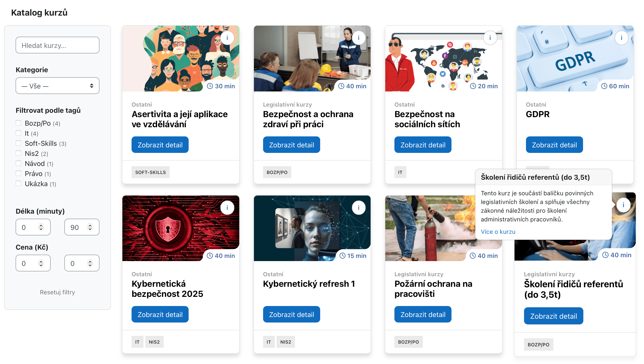Check the Soft-Skills tag checkbox
This screenshot has width=644, height=364.
point(18,143)
